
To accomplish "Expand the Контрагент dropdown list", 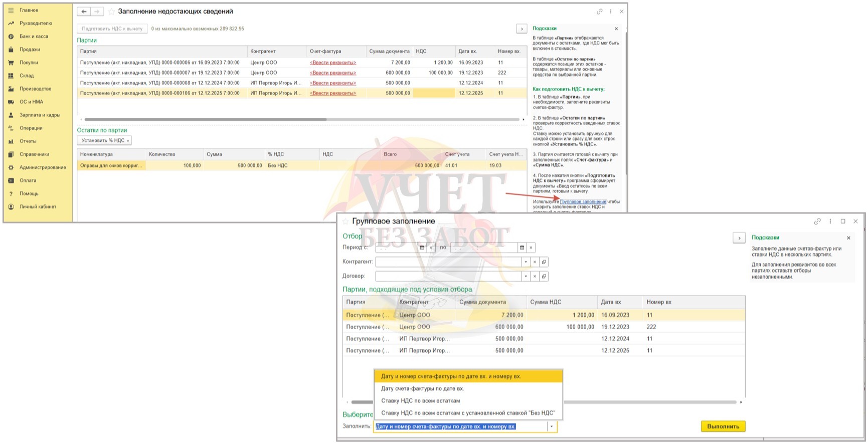I will coord(526,262).
